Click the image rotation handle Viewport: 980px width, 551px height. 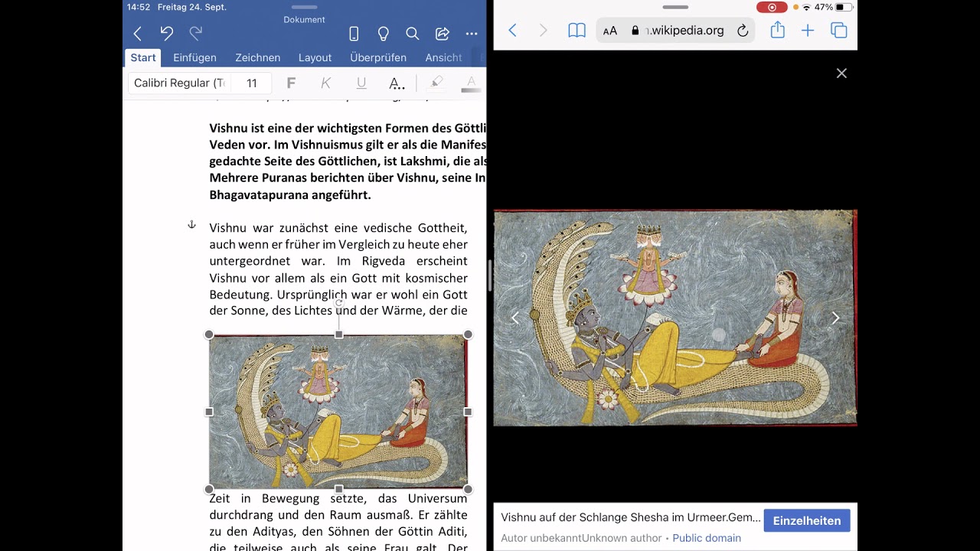click(338, 303)
